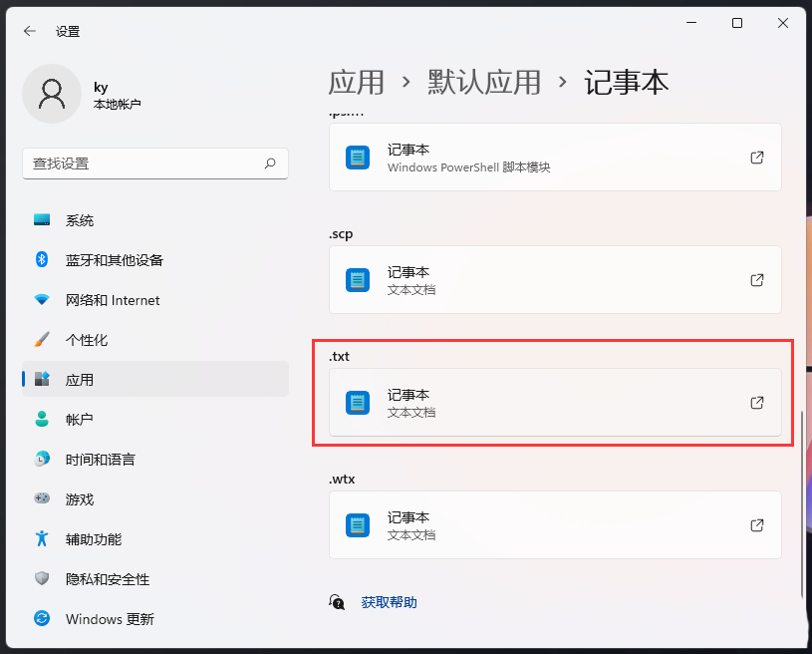Click 应用 in the breadcrumb
812x654 pixels.
(356, 82)
